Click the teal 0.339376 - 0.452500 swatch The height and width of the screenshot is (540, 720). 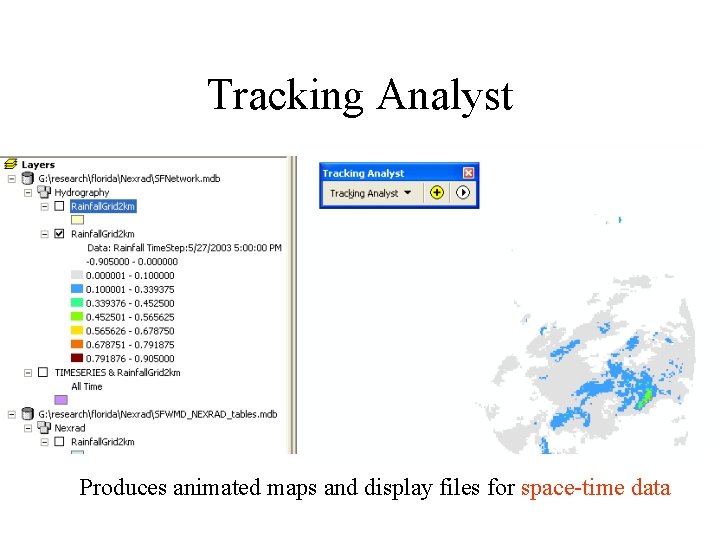coord(77,303)
